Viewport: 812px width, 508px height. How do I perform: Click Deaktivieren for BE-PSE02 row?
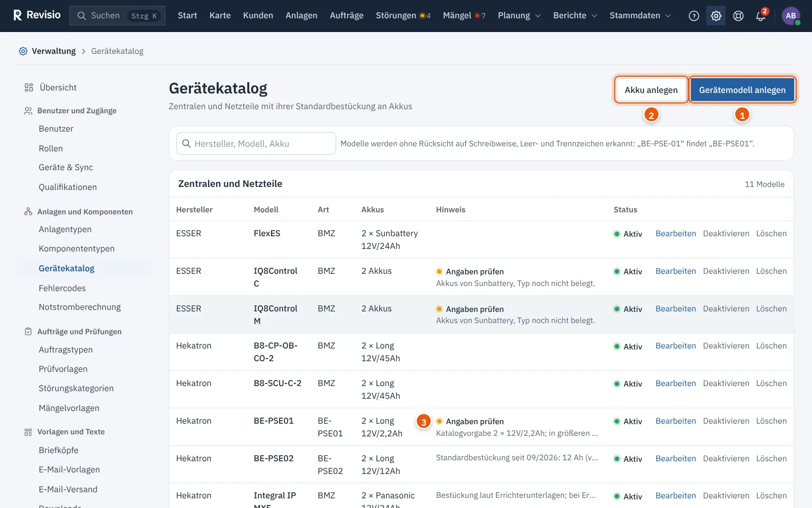[x=726, y=459]
